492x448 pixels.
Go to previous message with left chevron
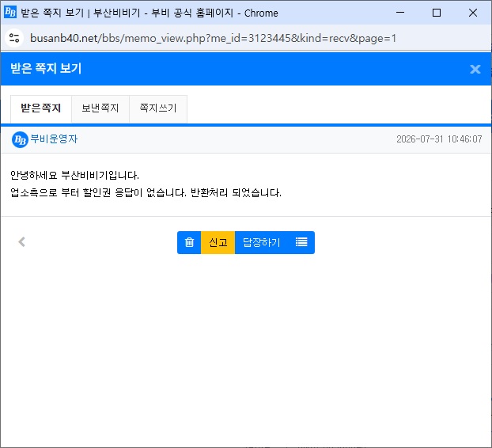pyautogui.click(x=21, y=242)
